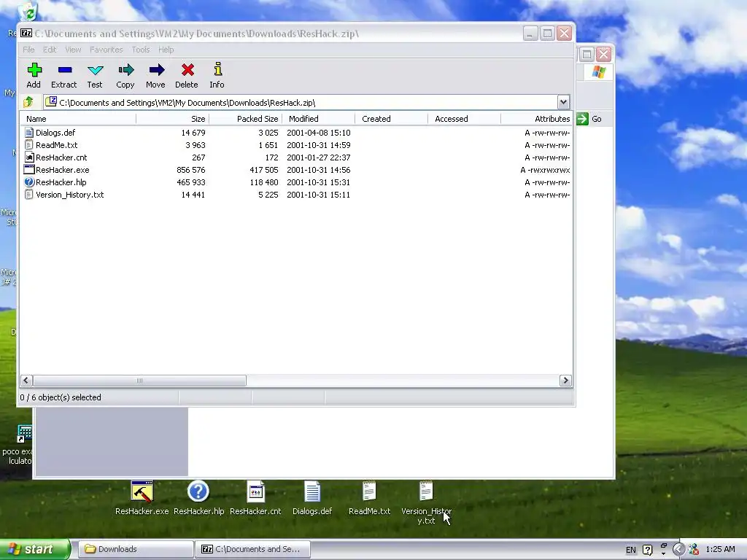Screen dimensions: 747x560
Task: Select ReadMe.txt icon in Downloads folder
Action: tap(369, 491)
